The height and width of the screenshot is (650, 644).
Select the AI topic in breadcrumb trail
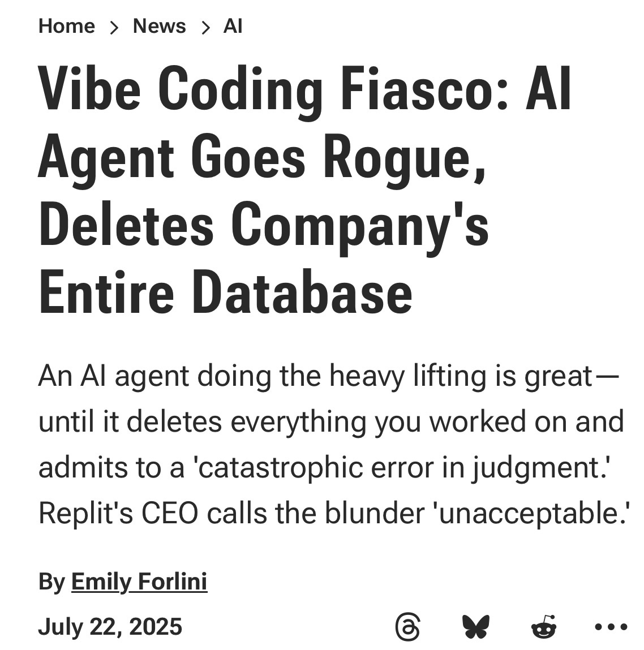point(233,25)
